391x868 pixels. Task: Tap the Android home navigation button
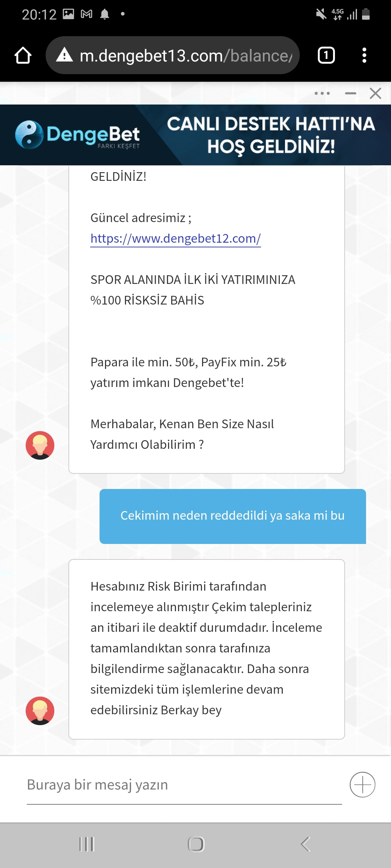196,844
